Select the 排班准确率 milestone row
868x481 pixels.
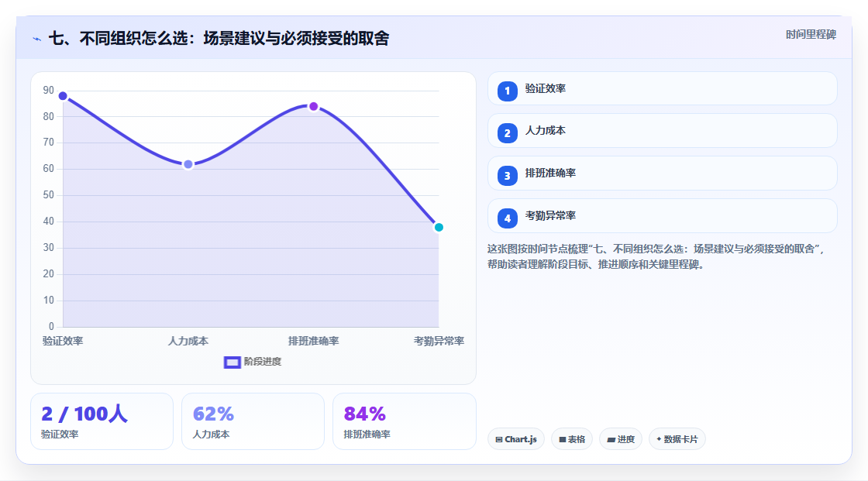pos(662,174)
